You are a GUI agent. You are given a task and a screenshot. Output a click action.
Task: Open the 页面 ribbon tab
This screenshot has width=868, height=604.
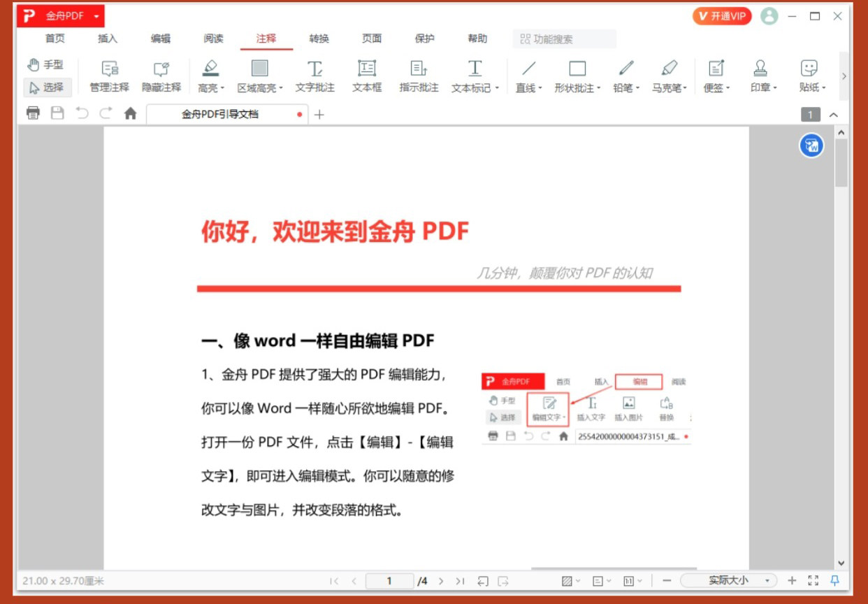(372, 38)
